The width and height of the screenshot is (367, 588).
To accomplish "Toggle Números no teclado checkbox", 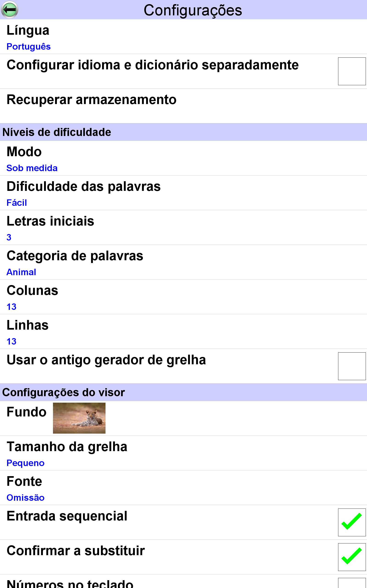I will tap(352, 583).
